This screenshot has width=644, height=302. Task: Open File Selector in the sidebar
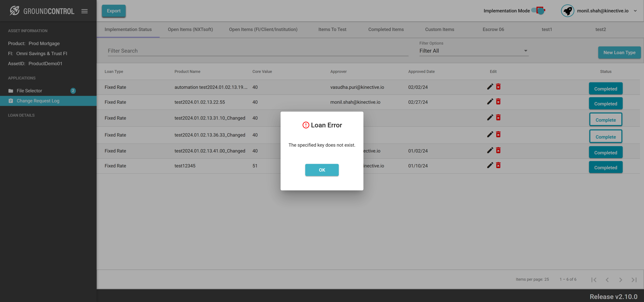click(x=29, y=91)
